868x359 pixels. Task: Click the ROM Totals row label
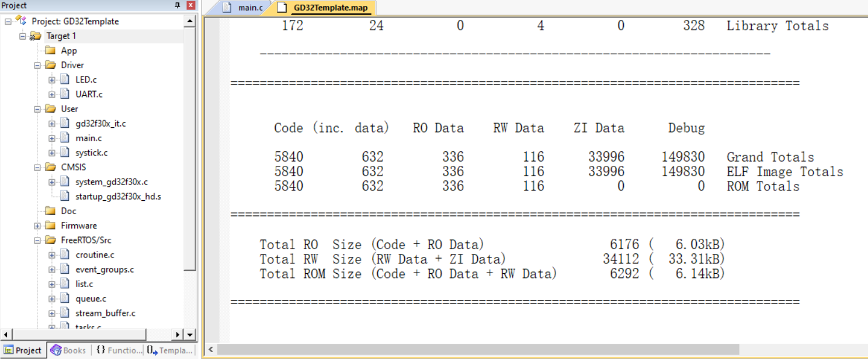[763, 186]
